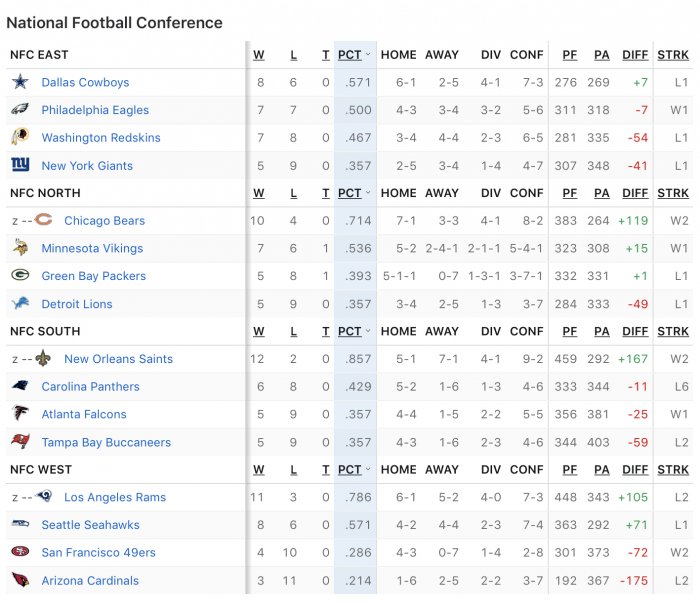Open the Seattle Seahawks team link
The image size is (700, 603).
coord(91,525)
